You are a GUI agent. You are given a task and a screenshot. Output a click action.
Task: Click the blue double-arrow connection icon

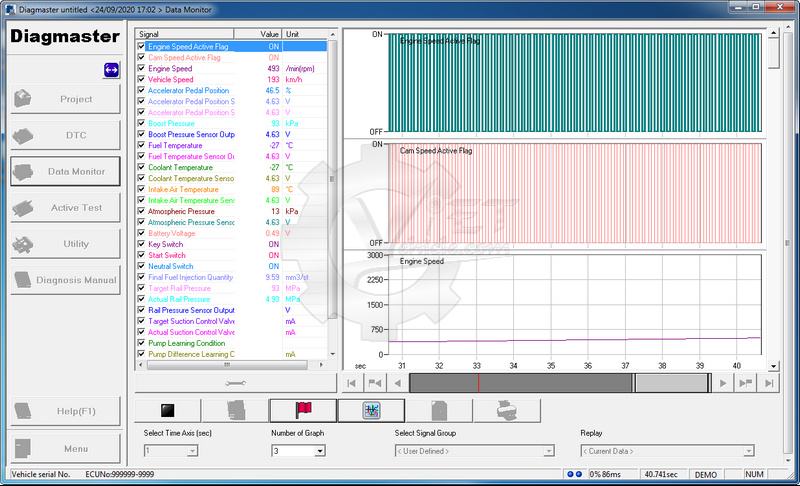[111, 70]
